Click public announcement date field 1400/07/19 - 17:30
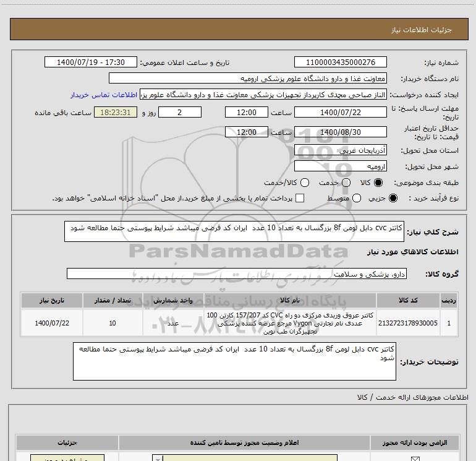 click(91, 62)
